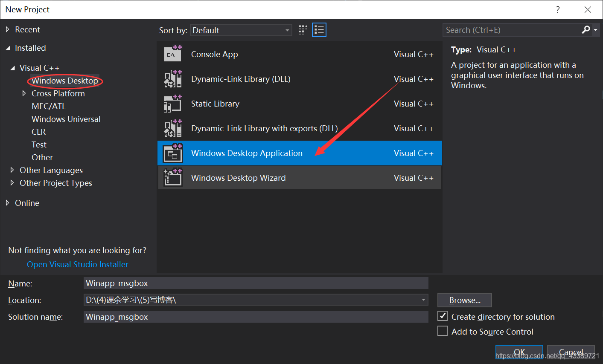
Task: Click the Windows Desktop Wizard template icon
Action: 173,178
